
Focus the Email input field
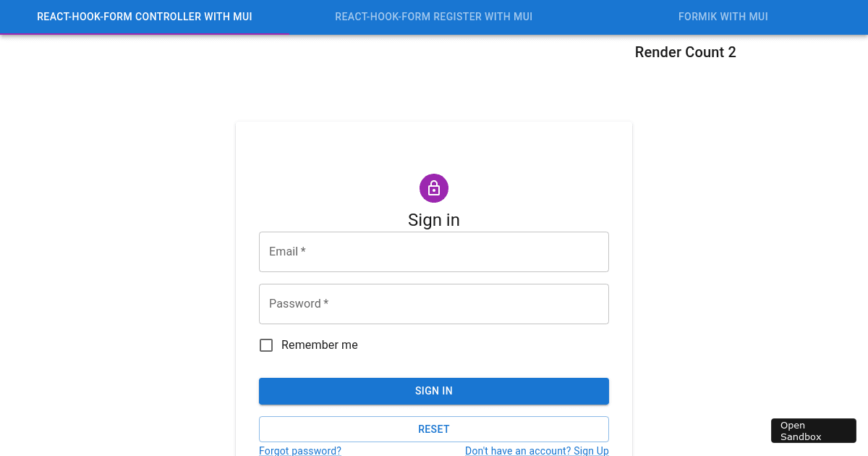(x=434, y=252)
